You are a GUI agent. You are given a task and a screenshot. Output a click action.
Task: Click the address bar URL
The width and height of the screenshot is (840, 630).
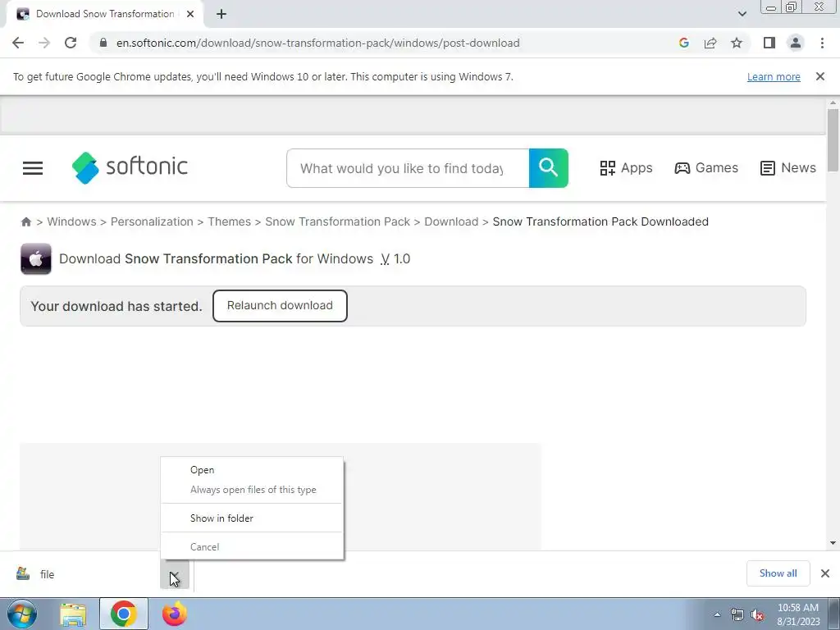click(x=317, y=43)
